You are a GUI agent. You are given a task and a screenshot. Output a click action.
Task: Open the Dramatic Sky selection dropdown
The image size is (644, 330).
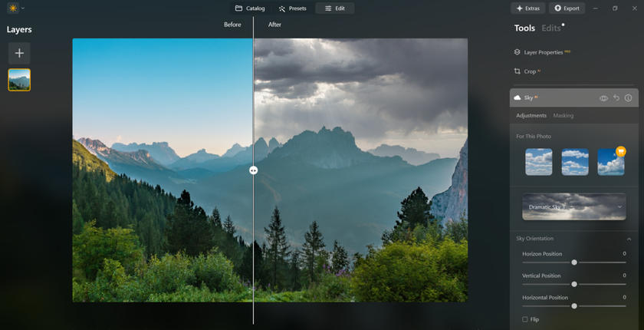573,206
